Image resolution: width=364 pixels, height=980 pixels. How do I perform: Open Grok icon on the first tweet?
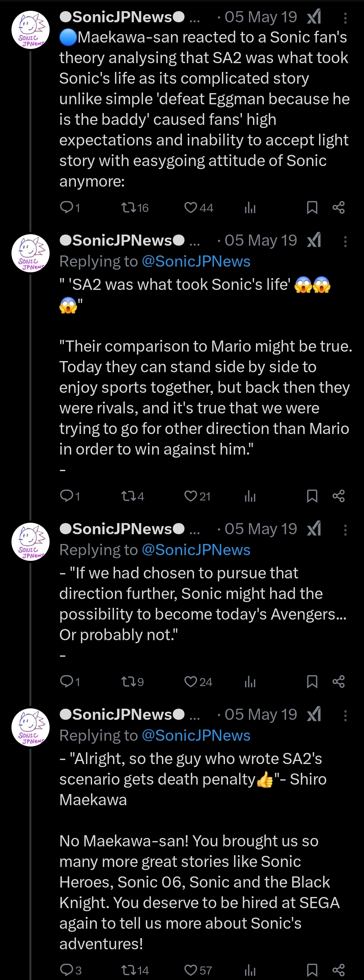click(314, 17)
